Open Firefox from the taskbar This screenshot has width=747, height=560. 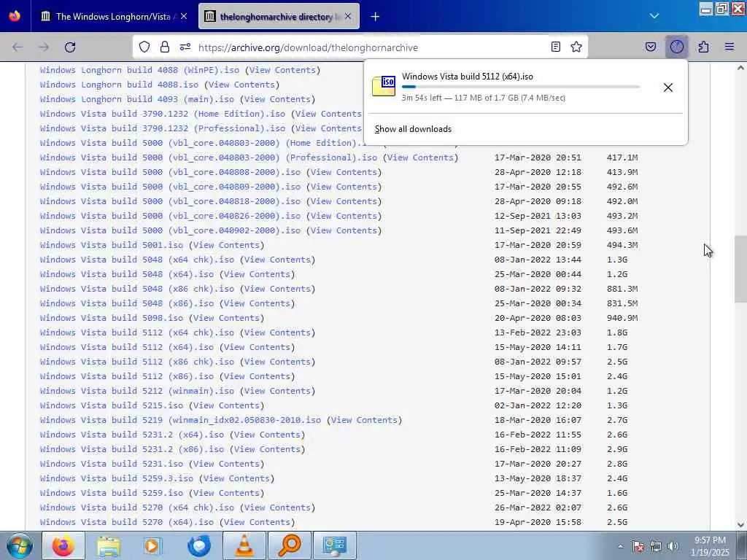pos(63,545)
